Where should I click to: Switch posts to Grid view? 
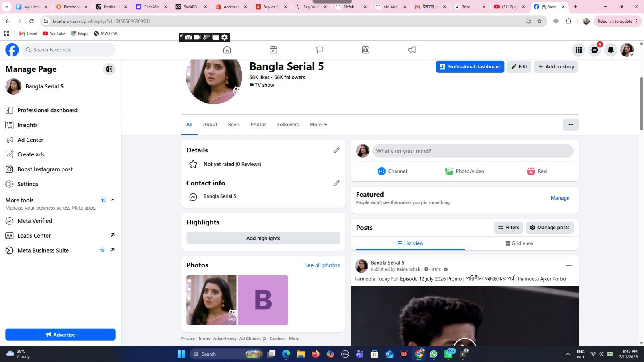[x=519, y=243]
